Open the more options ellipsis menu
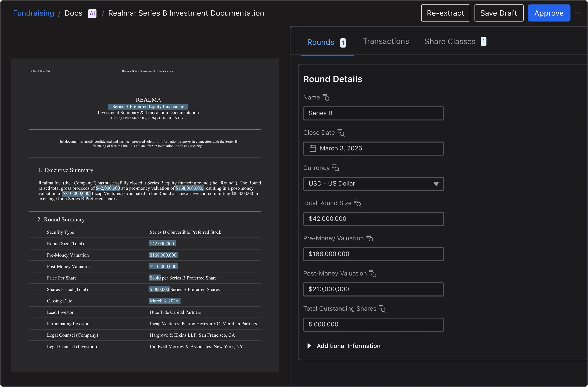The width and height of the screenshot is (588, 387). [x=578, y=13]
